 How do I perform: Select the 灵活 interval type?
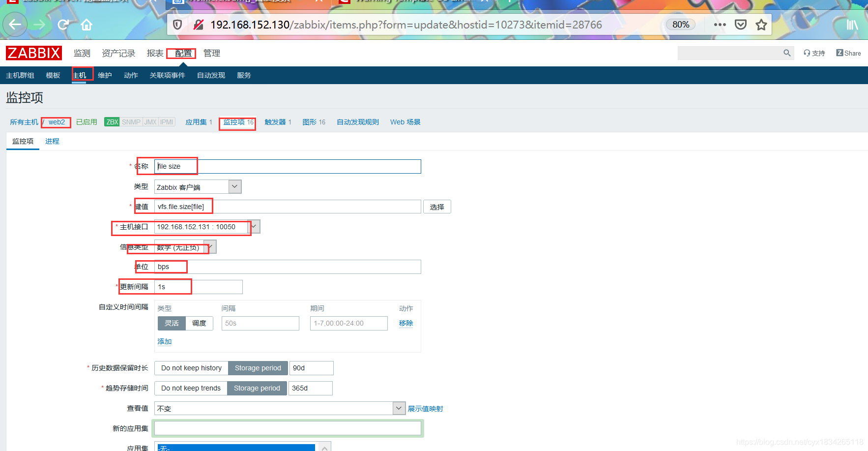point(172,323)
